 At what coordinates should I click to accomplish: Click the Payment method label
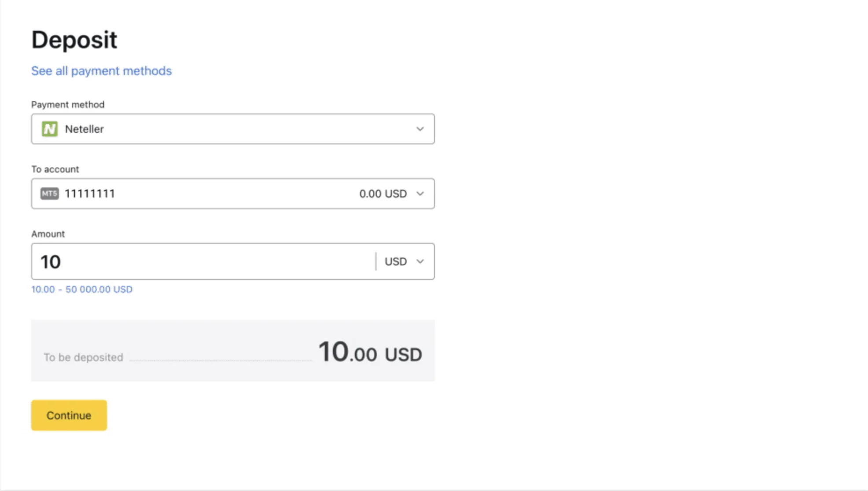point(67,104)
